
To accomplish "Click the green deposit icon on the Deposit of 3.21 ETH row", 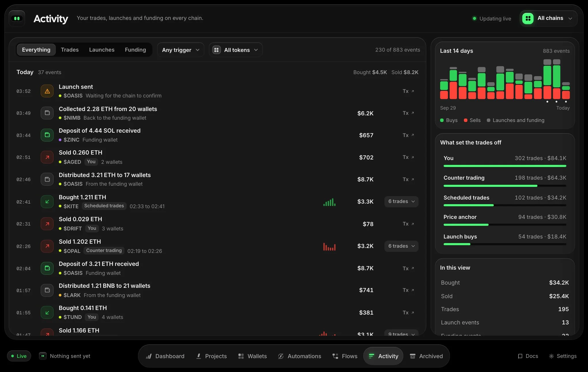I will [x=47, y=268].
